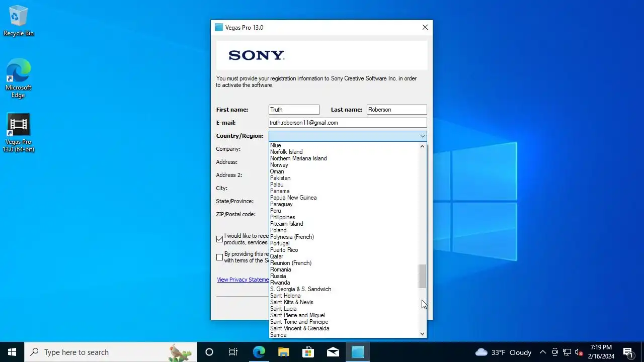Viewport: 644px width, 362px height.
Task: Open File Explorer from the taskbar
Action: [x=283, y=352]
